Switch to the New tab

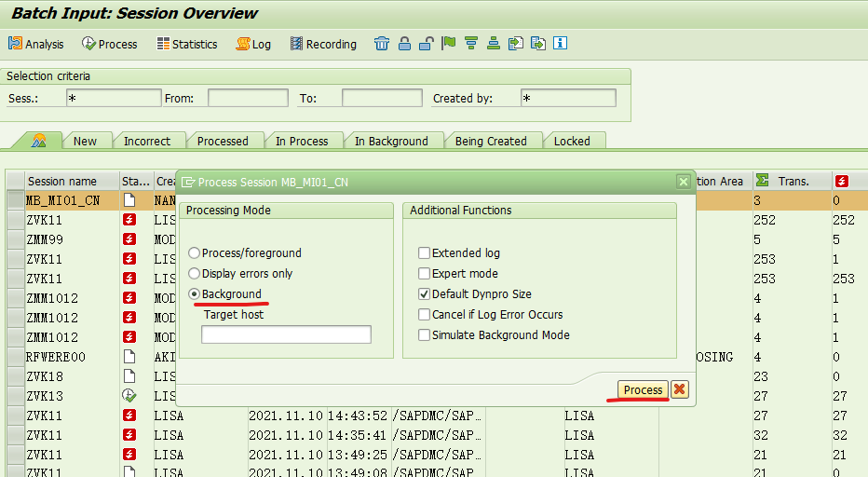[x=86, y=141]
